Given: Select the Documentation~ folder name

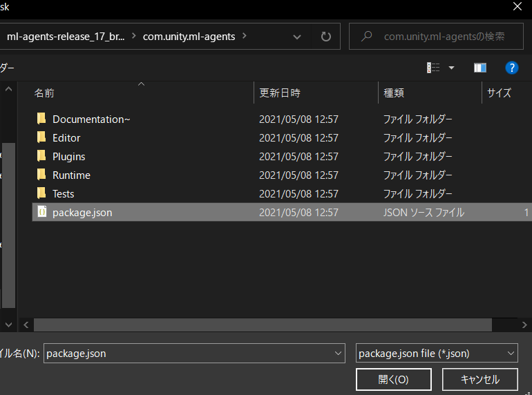Looking at the screenshot, I should pos(91,119).
